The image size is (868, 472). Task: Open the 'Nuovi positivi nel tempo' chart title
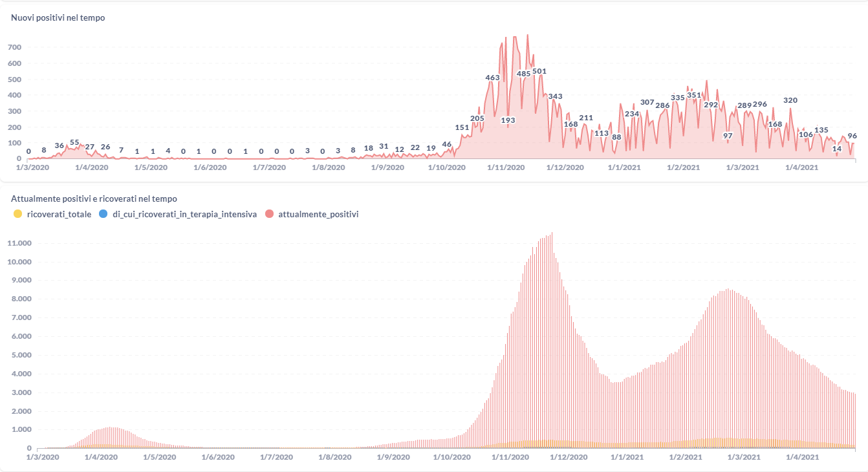[58, 18]
